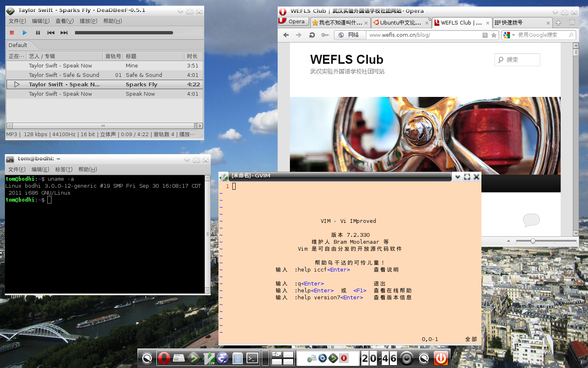Close the WEFLS Club tab
This screenshot has height=368, width=588.
(488, 23)
